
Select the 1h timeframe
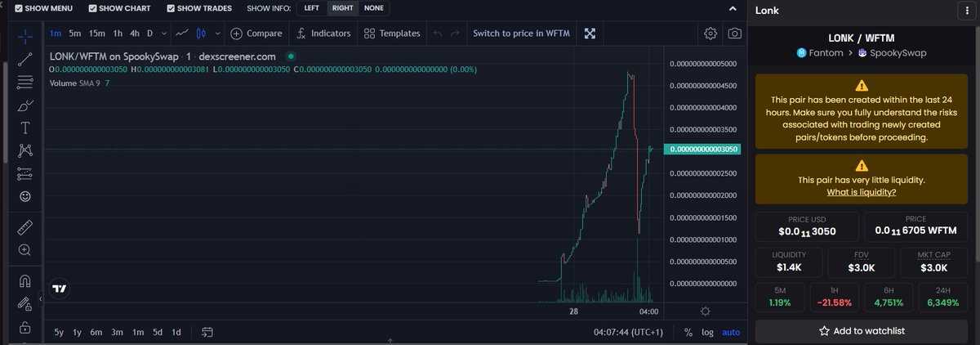(x=118, y=34)
